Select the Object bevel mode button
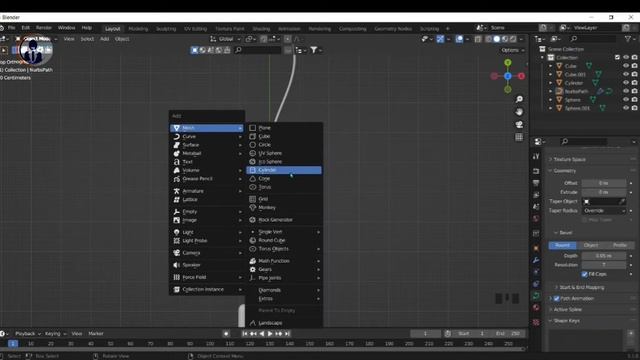This screenshot has height=360, width=640. pos(591,245)
